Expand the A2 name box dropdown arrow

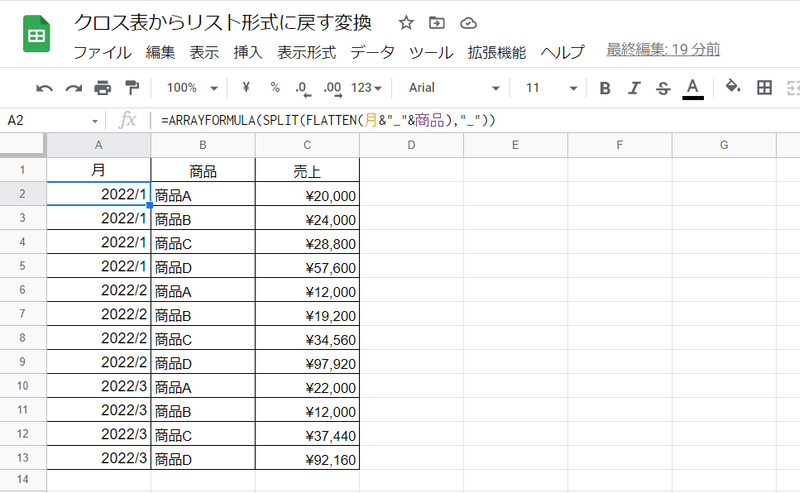click(x=95, y=121)
